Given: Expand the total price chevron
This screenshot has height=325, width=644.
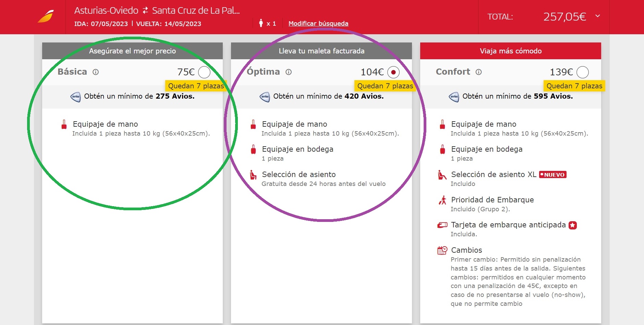Looking at the screenshot, I should (598, 16).
